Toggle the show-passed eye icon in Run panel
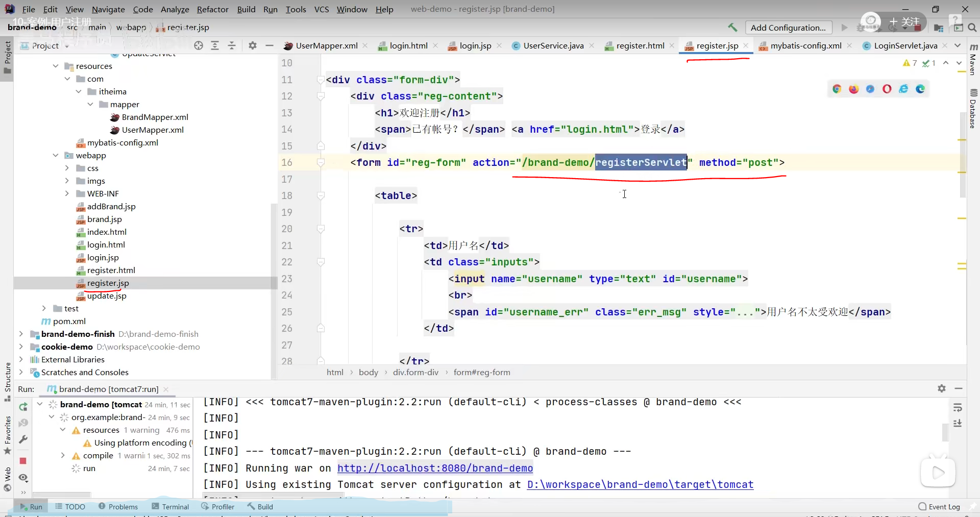Screen dimensions: 980x517 pyautogui.click(x=23, y=478)
